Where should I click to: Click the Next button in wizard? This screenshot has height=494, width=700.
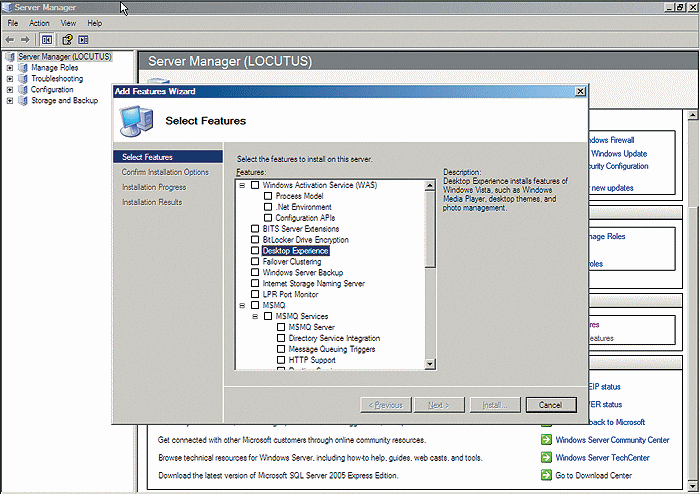[x=439, y=405]
